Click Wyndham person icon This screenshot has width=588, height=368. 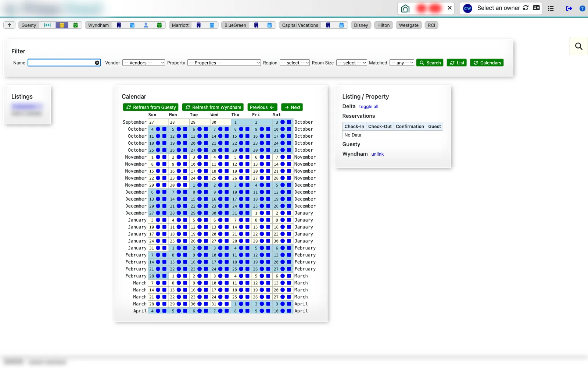tap(146, 25)
